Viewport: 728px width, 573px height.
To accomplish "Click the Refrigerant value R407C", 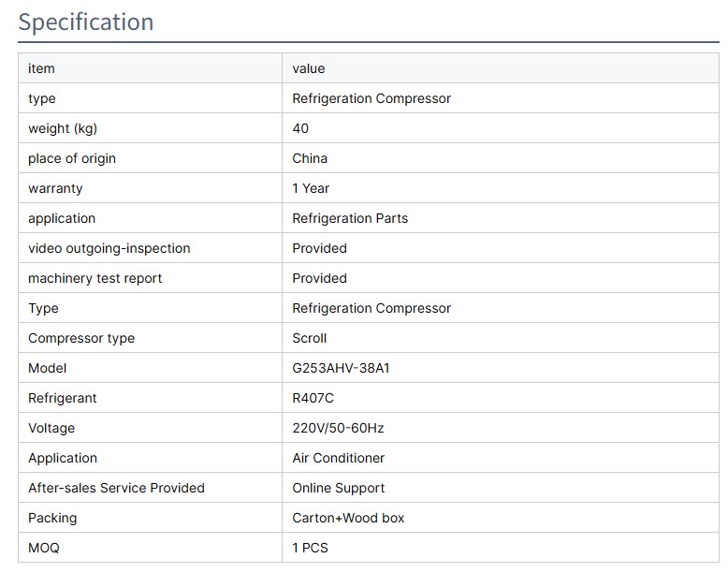I will click(313, 398).
